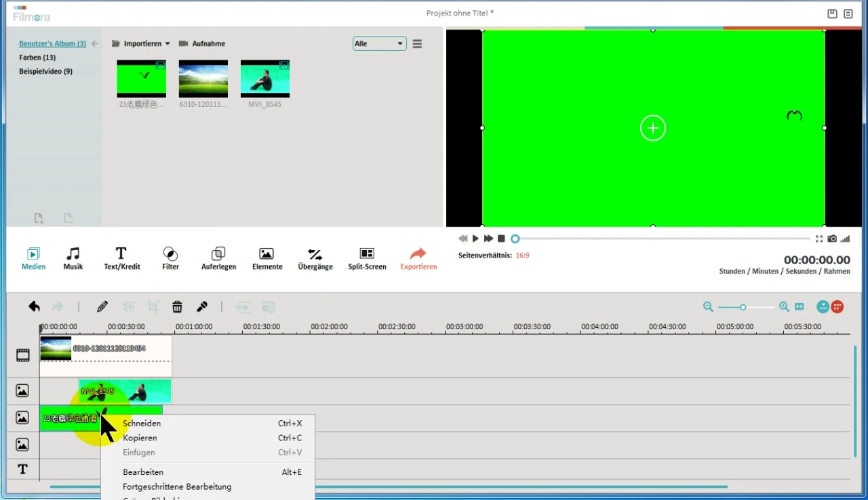Click the 00:01:00:00 timeline ruler mark
The width and height of the screenshot is (868, 500).
coord(193,327)
